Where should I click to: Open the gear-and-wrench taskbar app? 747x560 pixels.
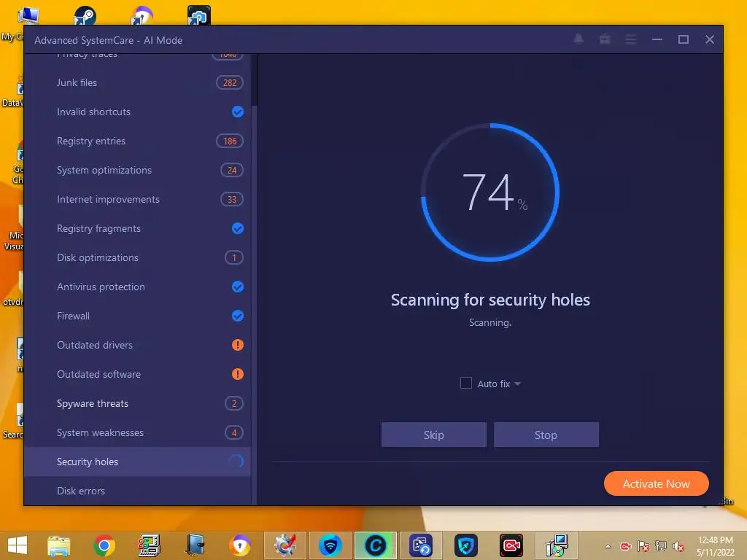click(285, 545)
